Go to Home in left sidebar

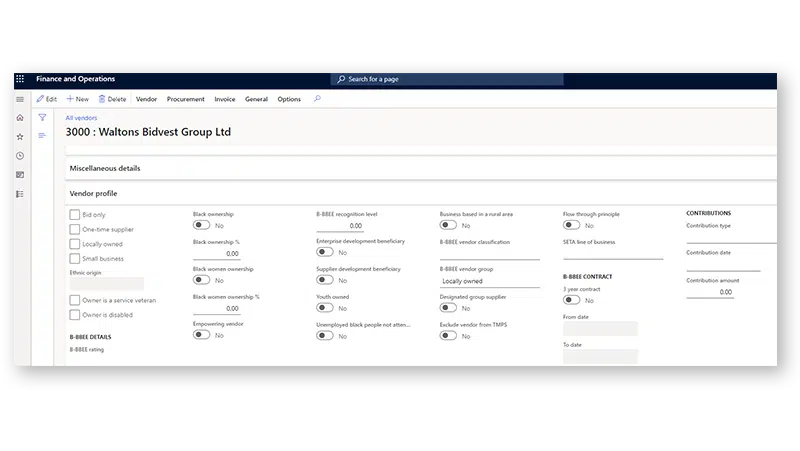20,118
